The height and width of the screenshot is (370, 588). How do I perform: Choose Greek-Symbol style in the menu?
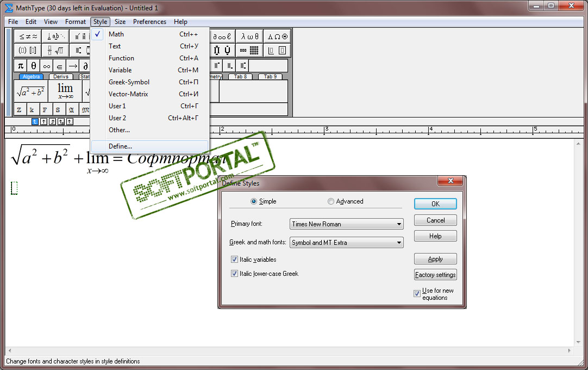149,82
